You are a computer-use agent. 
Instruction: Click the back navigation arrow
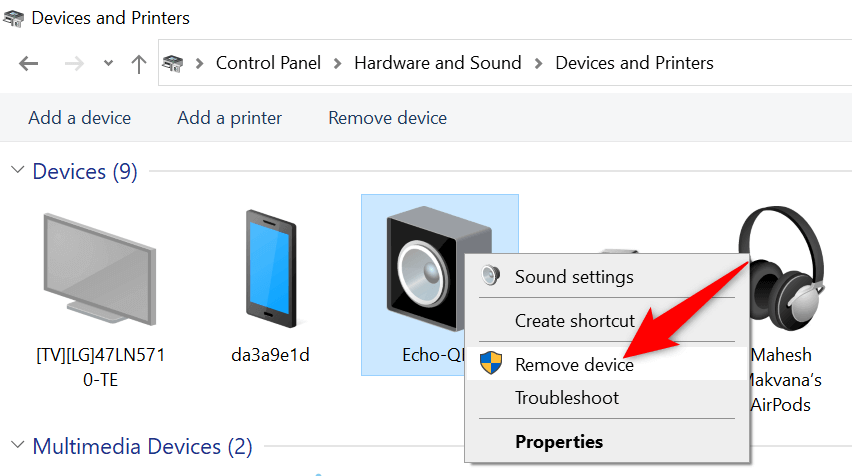click(28, 63)
